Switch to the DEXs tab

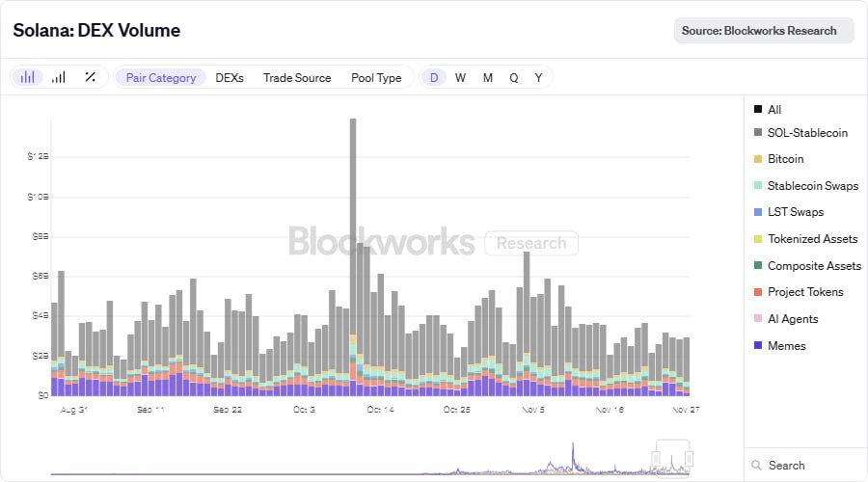pyautogui.click(x=230, y=77)
